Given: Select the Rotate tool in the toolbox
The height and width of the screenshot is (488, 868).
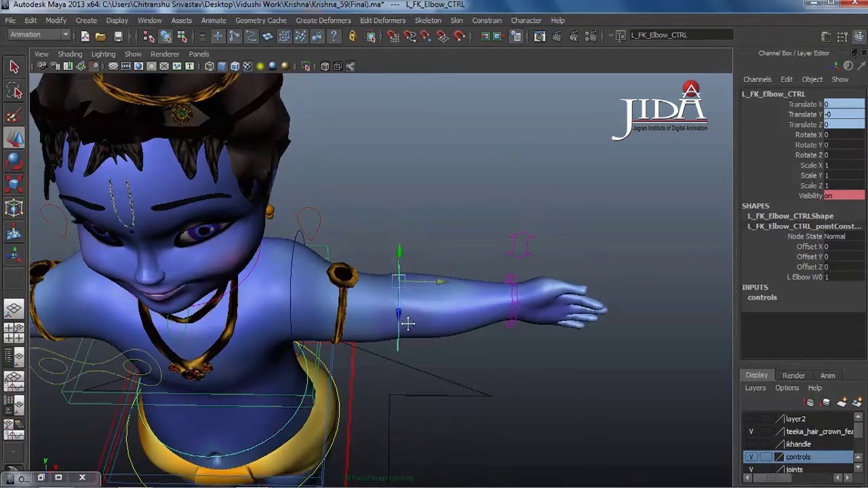Looking at the screenshot, I should (14, 161).
